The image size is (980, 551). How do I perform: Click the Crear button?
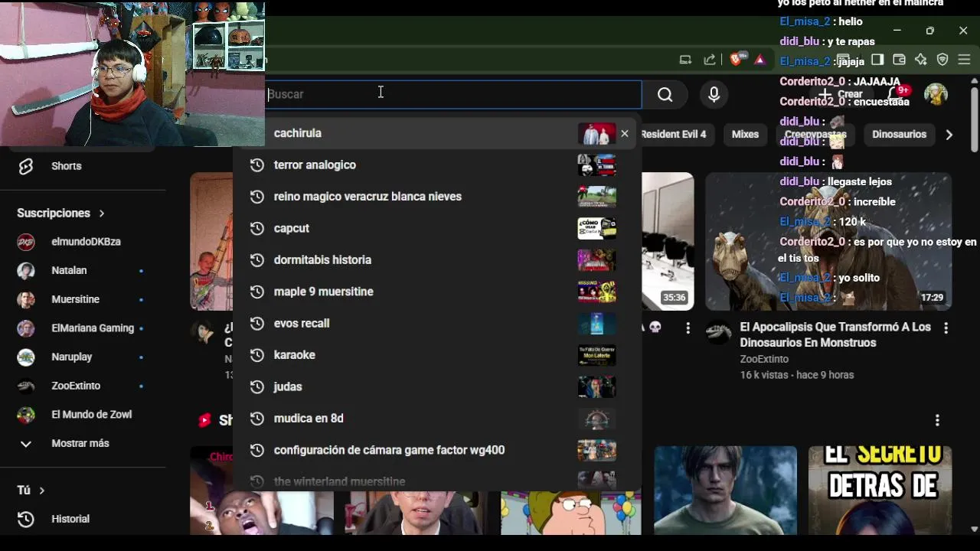pyautogui.click(x=841, y=94)
